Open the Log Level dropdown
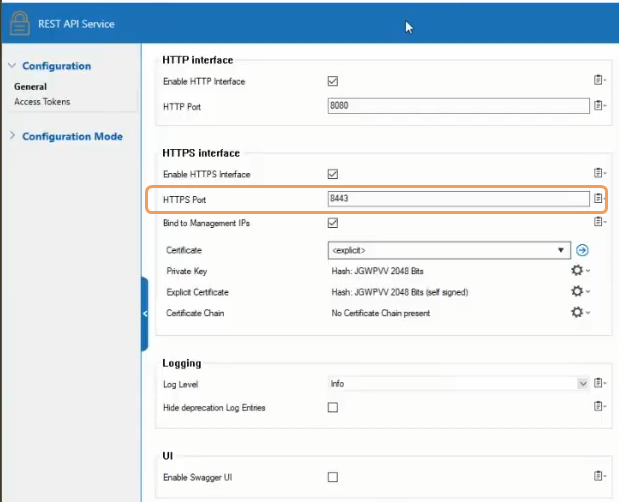Image resolution: width=619 pixels, height=502 pixels. coord(582,383)
